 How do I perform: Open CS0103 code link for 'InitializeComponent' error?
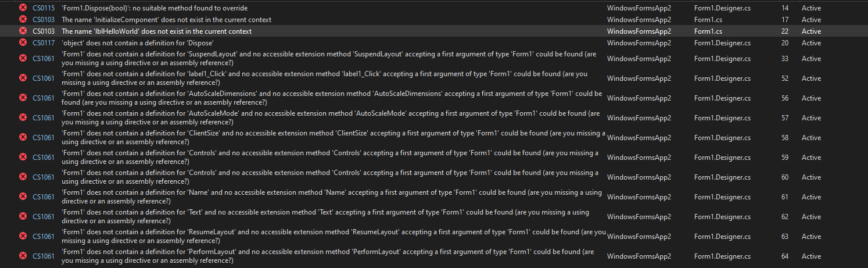(44, 20)
